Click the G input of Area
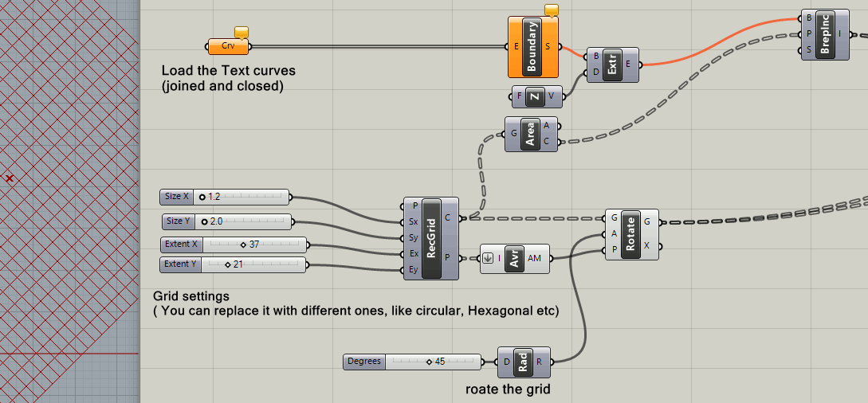The width and height of the screenshot is (868, 403). pyautogui.click(x=514, y=134)
